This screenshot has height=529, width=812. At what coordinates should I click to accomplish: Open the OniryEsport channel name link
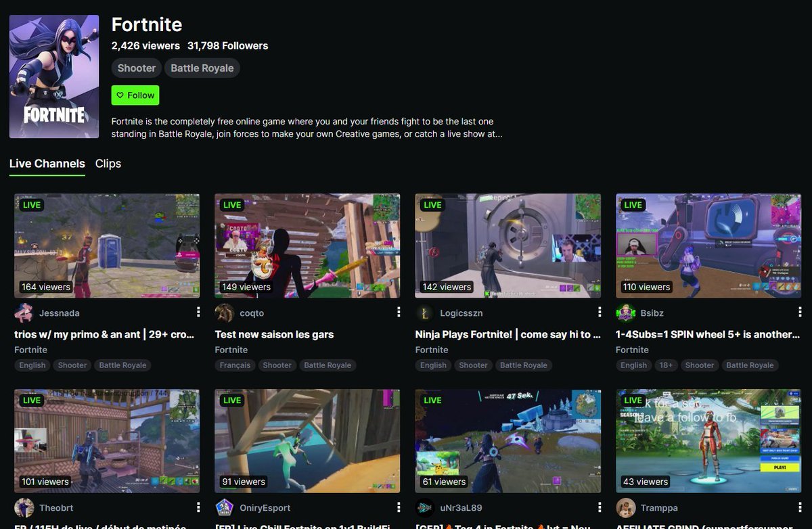[265, 508]
